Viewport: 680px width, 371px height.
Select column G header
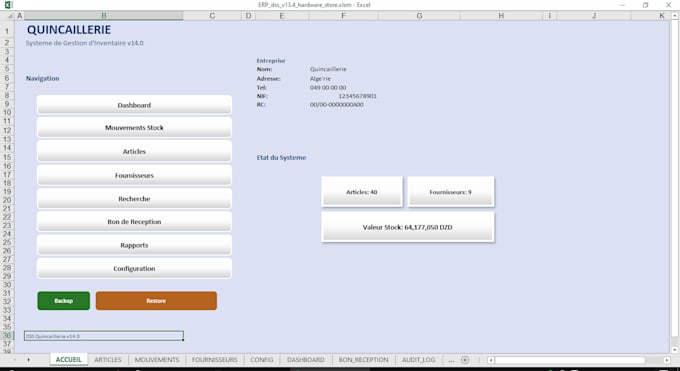(x=419, y=16)
